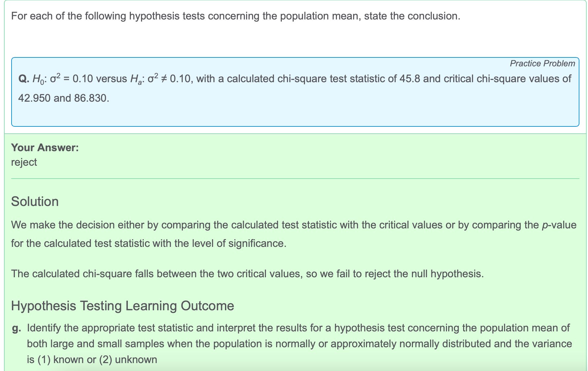Click the critical values "42.950 and 86.830"

click(63, 98)
